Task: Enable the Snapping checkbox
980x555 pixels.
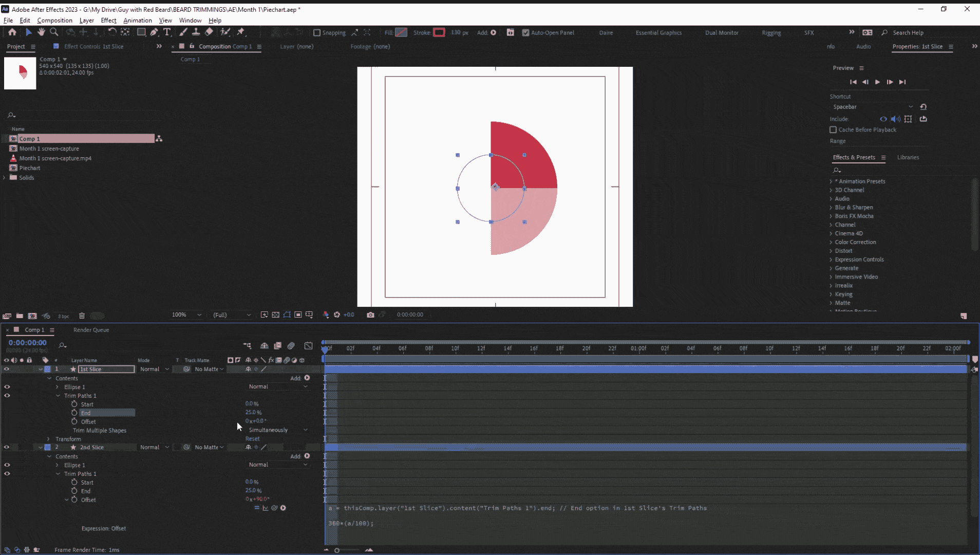Action: (x=317, y=33)
